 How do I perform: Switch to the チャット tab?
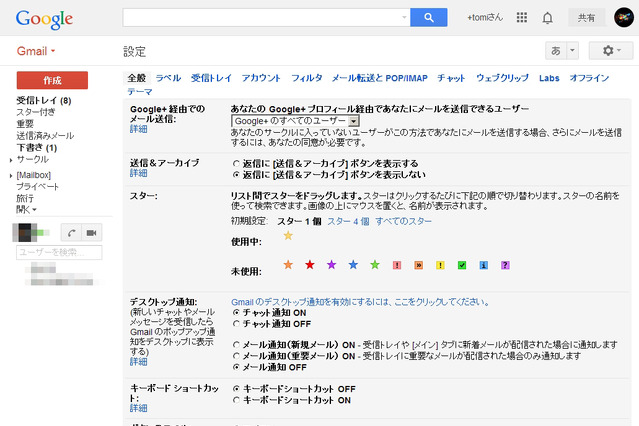451,78
